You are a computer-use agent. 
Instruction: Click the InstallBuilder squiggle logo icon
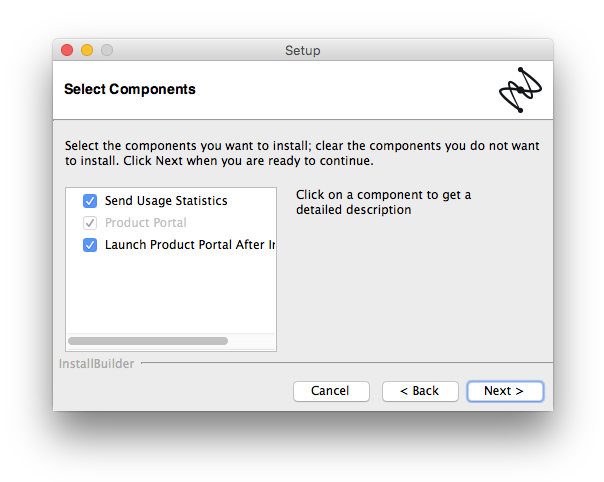point(520,90)
